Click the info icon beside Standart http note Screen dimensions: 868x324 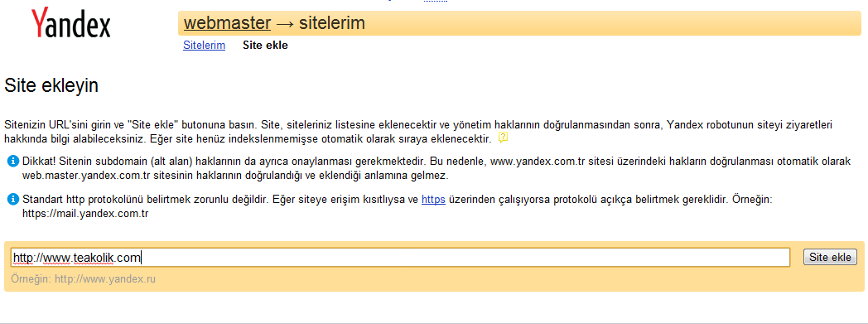(12, 200)
